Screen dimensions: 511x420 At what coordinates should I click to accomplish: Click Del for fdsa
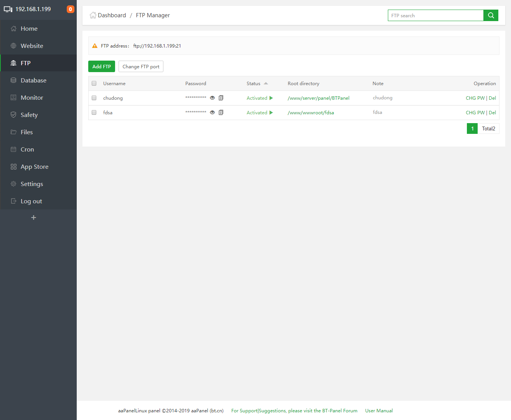[x=492, y=113]
